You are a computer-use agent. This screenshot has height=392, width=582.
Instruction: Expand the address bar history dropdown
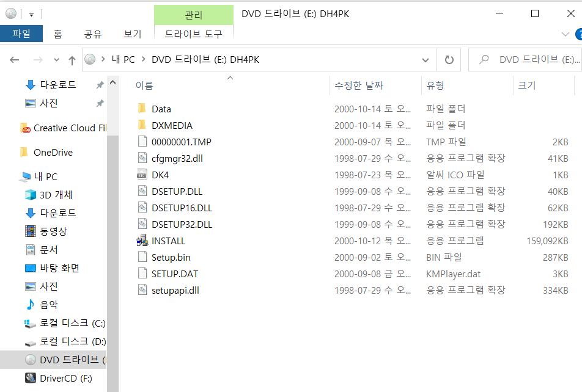pos(425,60)
